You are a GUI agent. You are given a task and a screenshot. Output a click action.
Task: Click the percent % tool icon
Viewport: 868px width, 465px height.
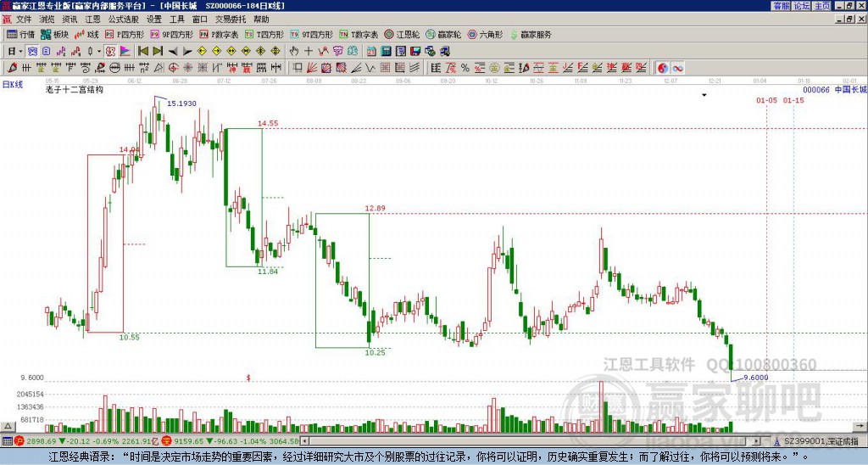tap(465, 68)
